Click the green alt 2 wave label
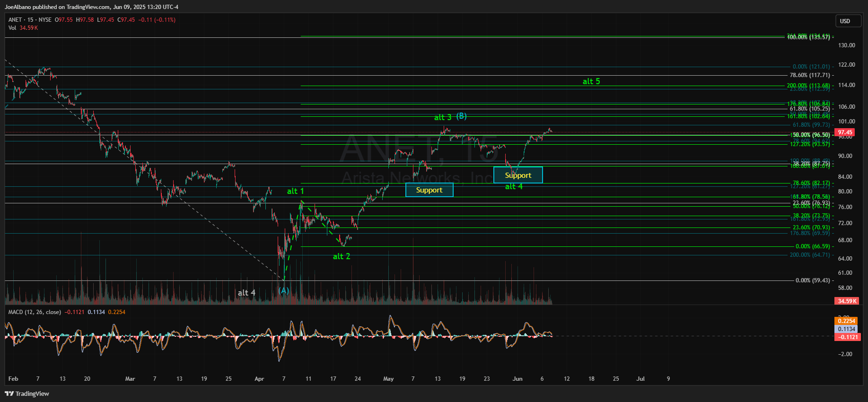 (342, 256)
